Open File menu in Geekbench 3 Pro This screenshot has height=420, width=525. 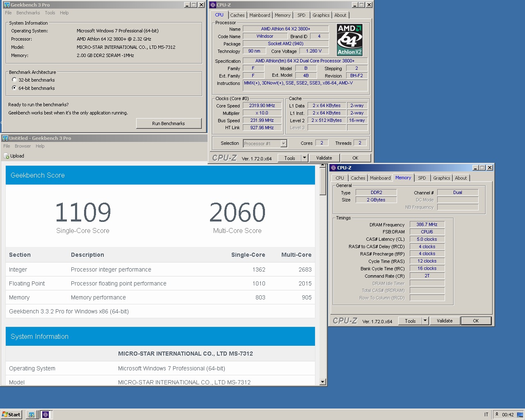coord(8,13)
